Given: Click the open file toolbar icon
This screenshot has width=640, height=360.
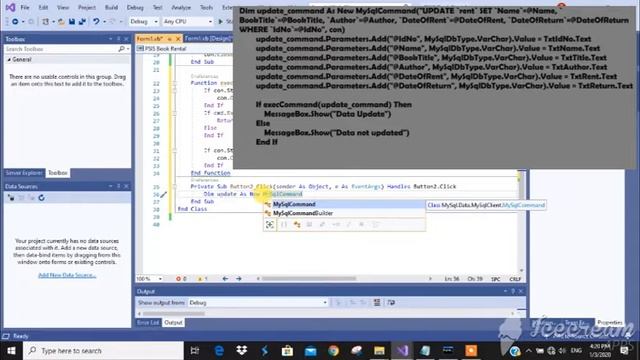Looking at the screenshot, I should click(61, 21).
